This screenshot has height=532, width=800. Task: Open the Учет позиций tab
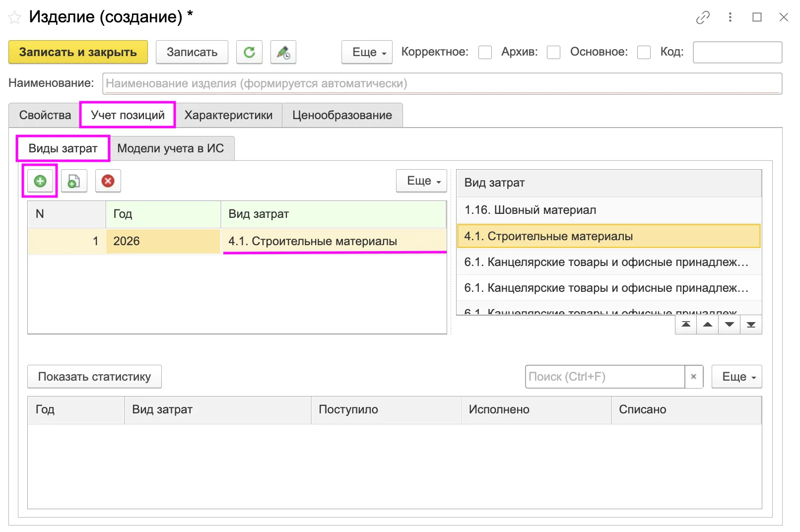tap(128, 115)
